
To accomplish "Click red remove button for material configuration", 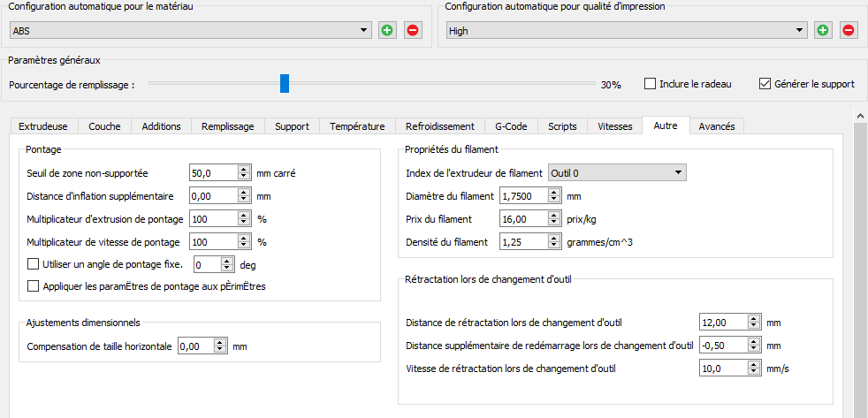I will [x=412, y=30].
